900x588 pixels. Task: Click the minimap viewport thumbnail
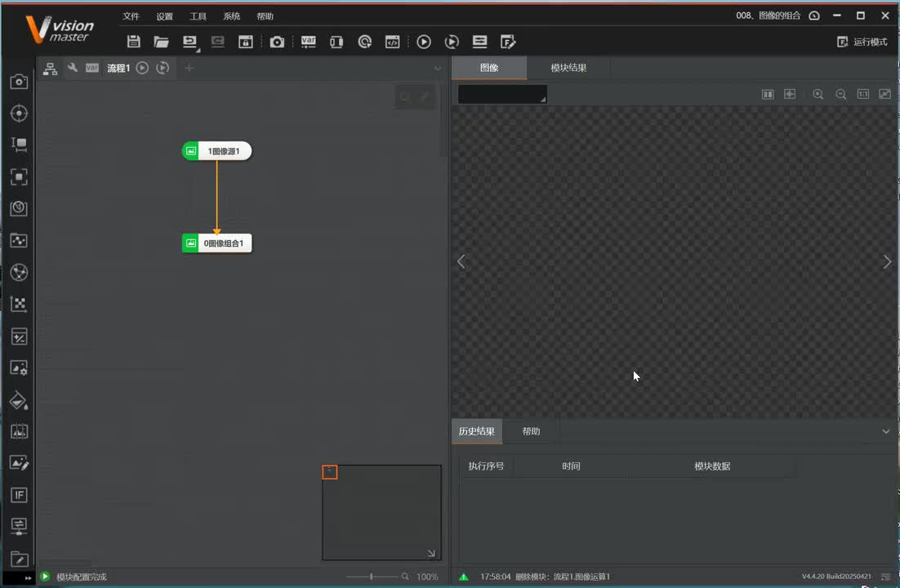(329, 472)
